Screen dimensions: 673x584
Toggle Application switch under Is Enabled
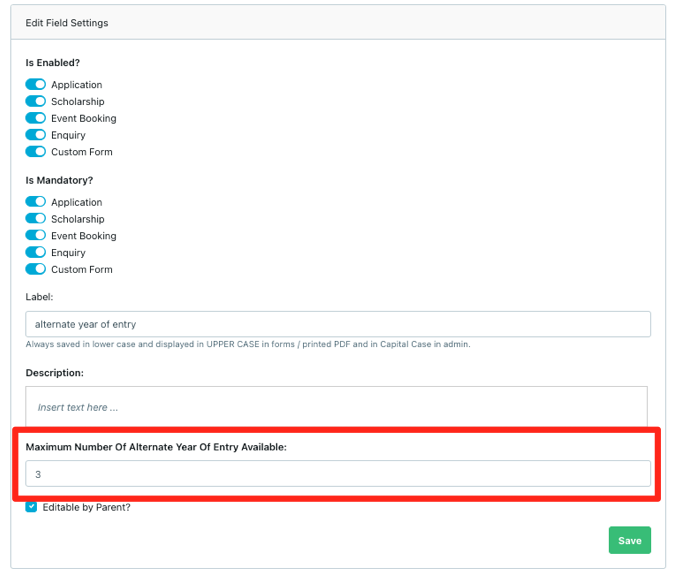click(36, 85)
